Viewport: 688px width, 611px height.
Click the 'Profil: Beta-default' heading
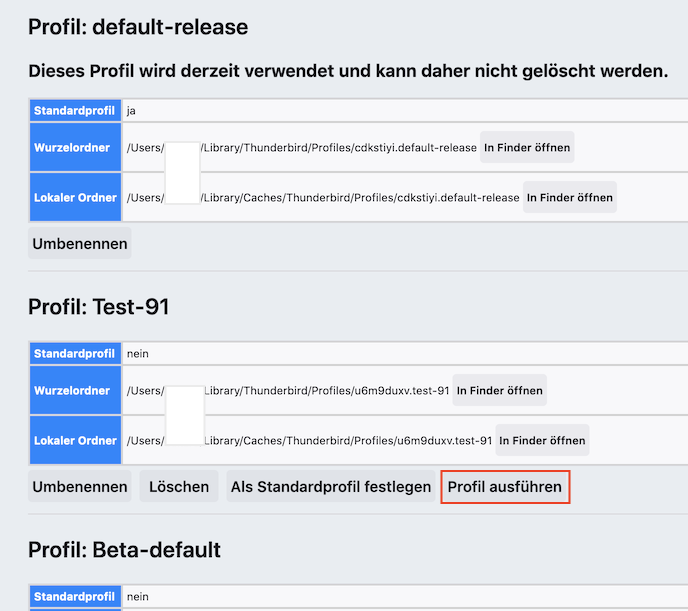(x=124, y=550)
